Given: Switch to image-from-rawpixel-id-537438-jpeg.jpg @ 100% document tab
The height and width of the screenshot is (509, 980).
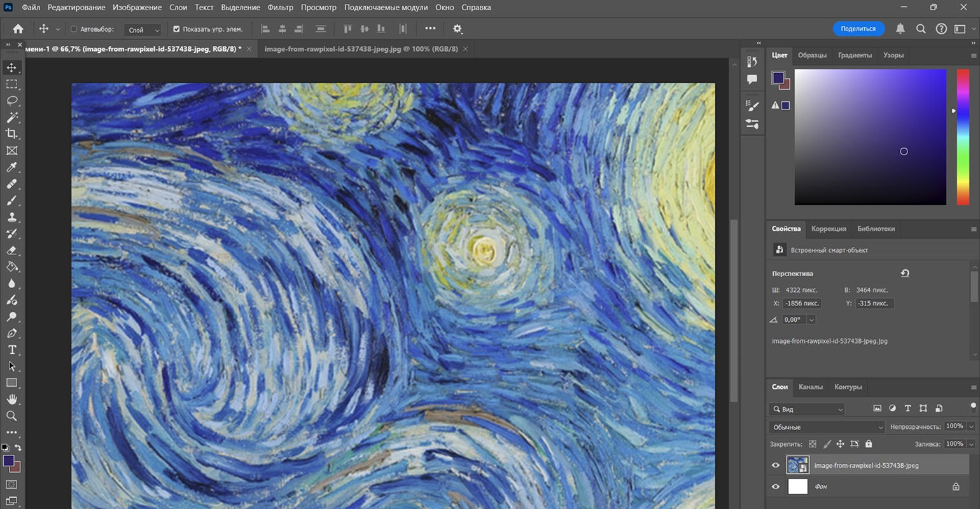Looking at the screenshot, I should coord(361,49).
